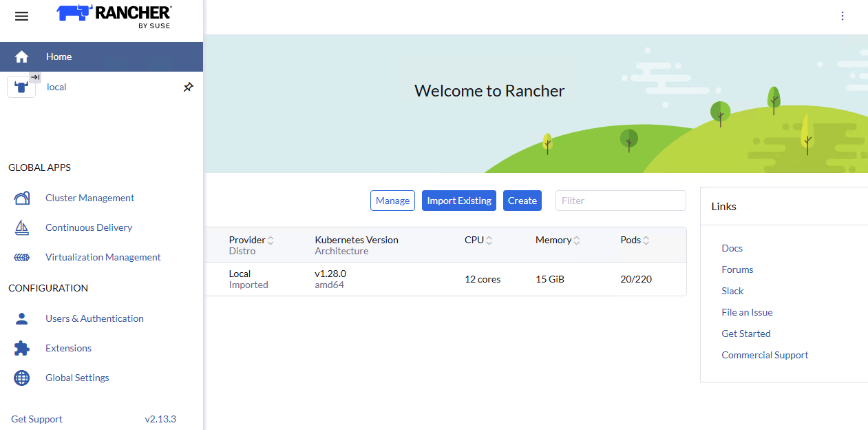Toggle the pin for local cluster
The image size is (868, 430).
pos(188,88)
